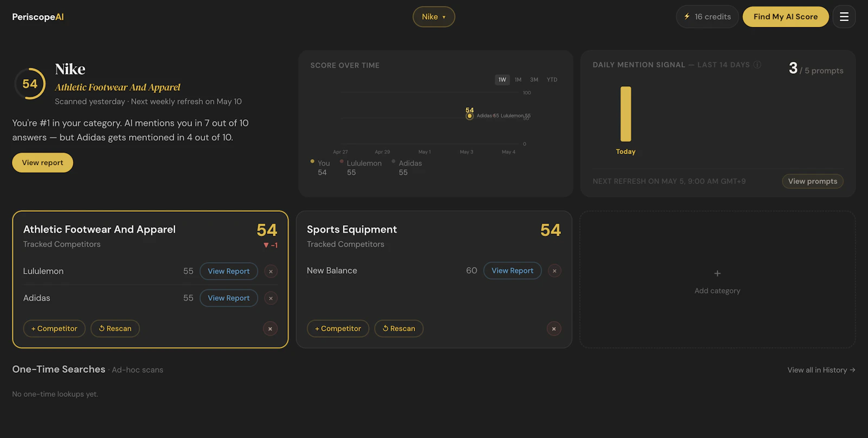Click the Lululemon legend entry
The height and width of the screenshot is (438, 868).
pyautogui.click(x=361, y=168)
